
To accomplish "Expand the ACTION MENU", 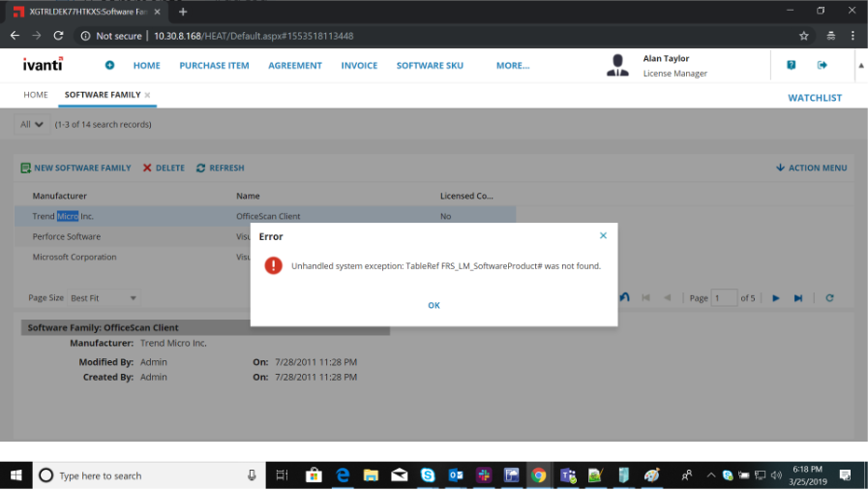I will tap(811, 168).
